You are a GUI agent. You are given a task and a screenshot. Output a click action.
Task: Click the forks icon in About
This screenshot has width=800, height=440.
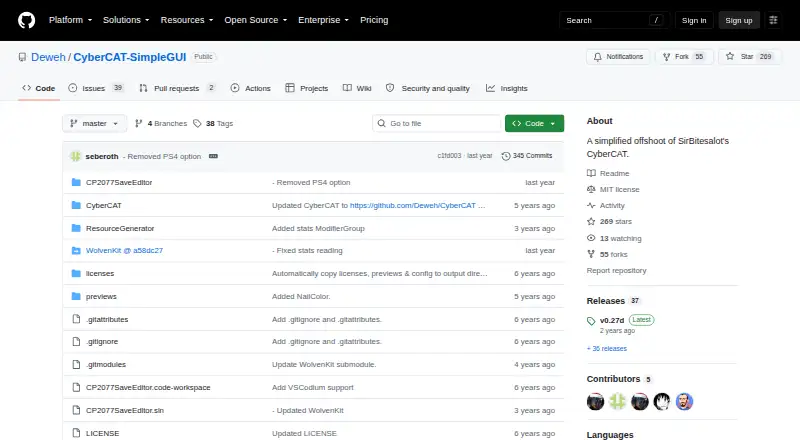[591, 254]
